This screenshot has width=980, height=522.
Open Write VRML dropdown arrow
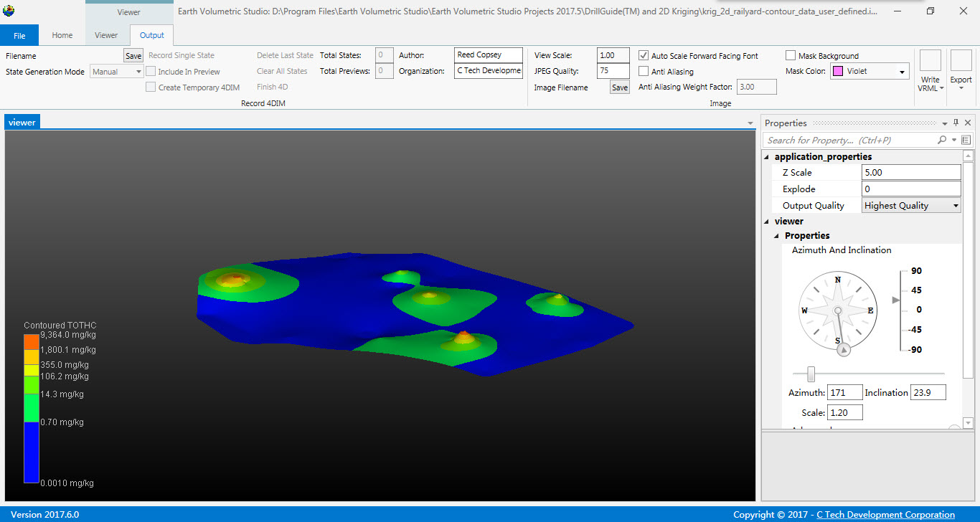coord(941,88)
